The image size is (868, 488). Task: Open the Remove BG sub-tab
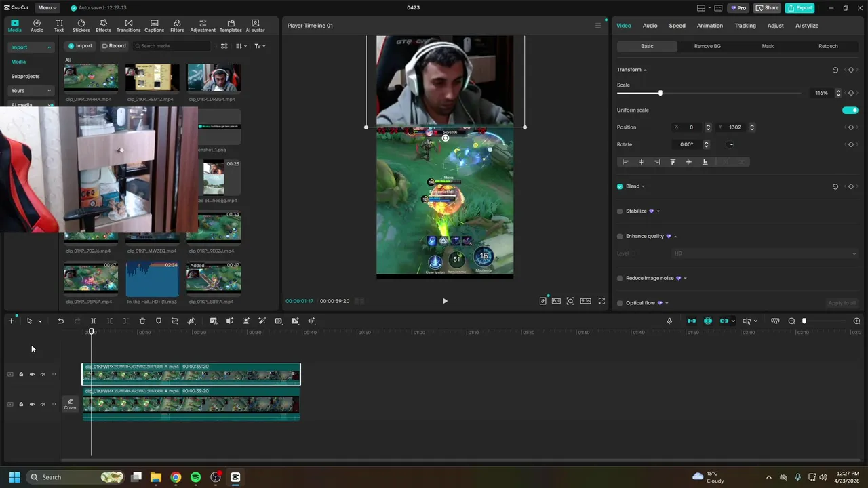click(x=707, y=46)
